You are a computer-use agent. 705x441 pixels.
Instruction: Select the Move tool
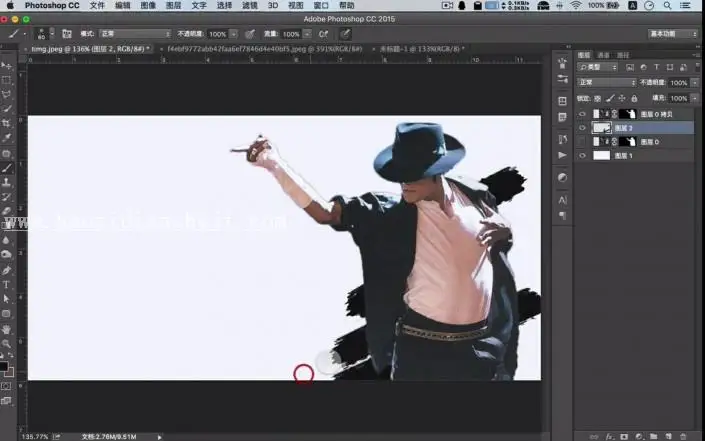click(x=6, y=66)
